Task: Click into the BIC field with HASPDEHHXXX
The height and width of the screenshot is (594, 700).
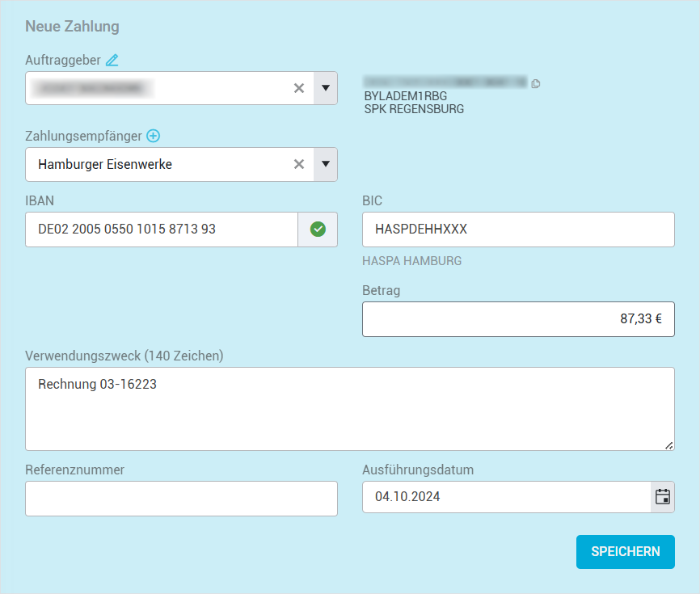Action: (517, 230)
